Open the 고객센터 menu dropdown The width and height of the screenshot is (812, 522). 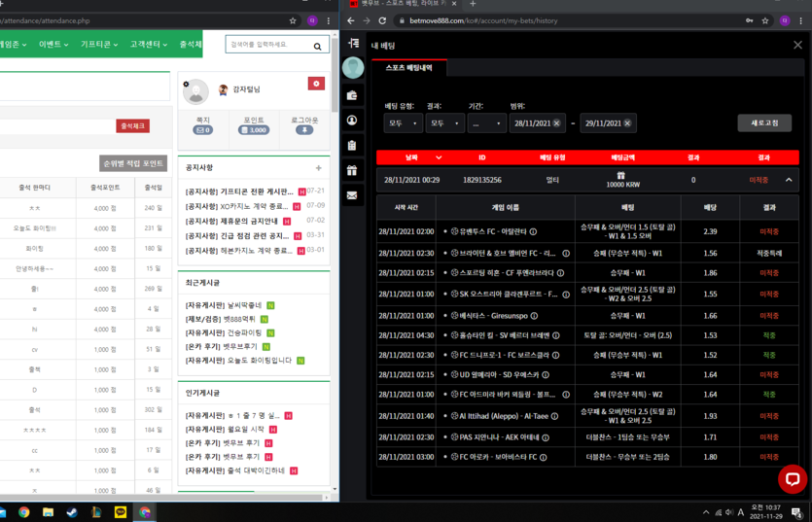pos(149,45)
